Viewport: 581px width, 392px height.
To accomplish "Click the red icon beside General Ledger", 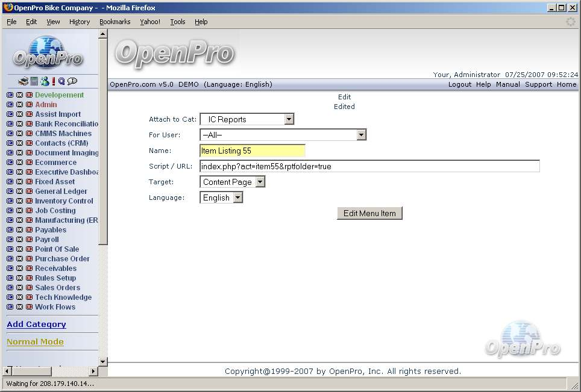I will pos(29,191).
